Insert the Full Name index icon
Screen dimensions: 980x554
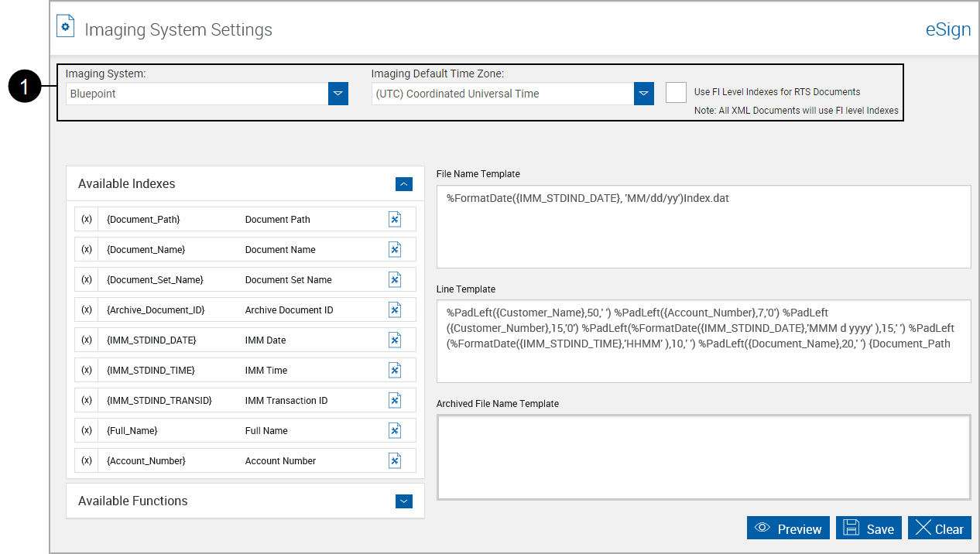[x=395, y=430]
